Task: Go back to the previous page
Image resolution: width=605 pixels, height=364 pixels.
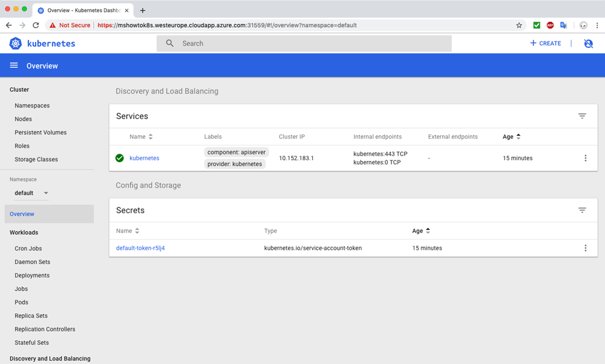Action: click(x=9, y=25)
